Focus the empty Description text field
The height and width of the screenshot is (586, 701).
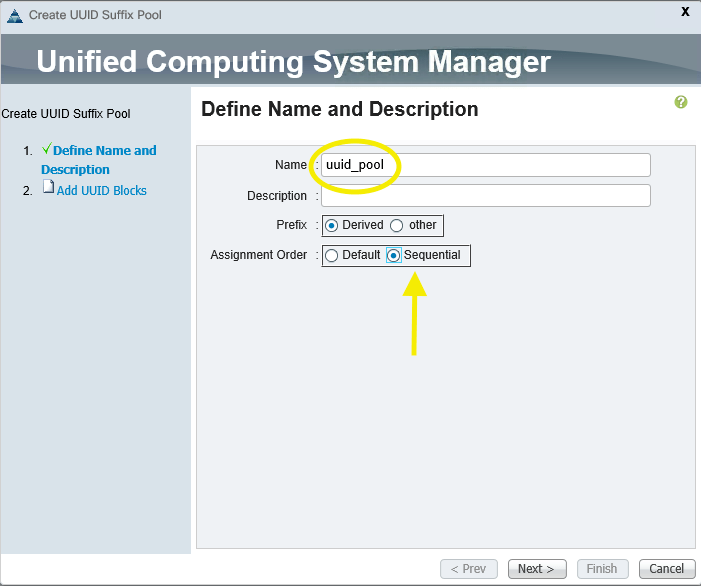486,196
